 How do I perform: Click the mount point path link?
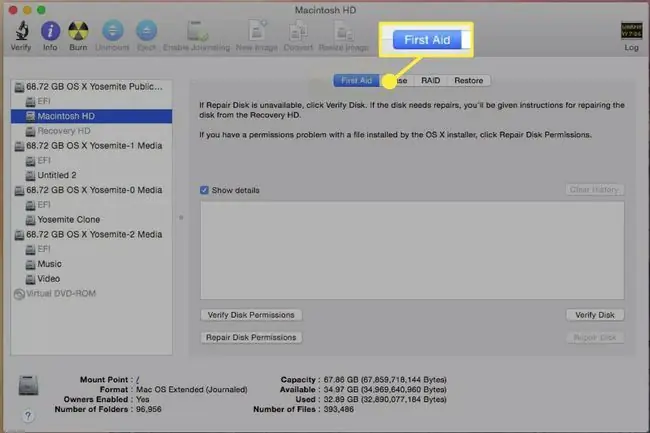tap(138, 380)
